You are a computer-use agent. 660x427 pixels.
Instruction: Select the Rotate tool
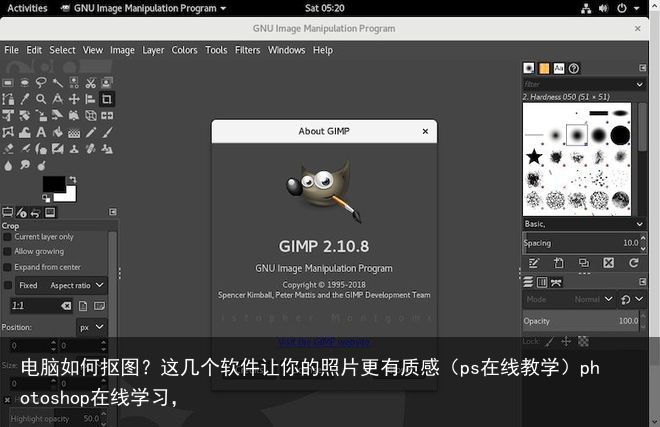coord(24,116)
